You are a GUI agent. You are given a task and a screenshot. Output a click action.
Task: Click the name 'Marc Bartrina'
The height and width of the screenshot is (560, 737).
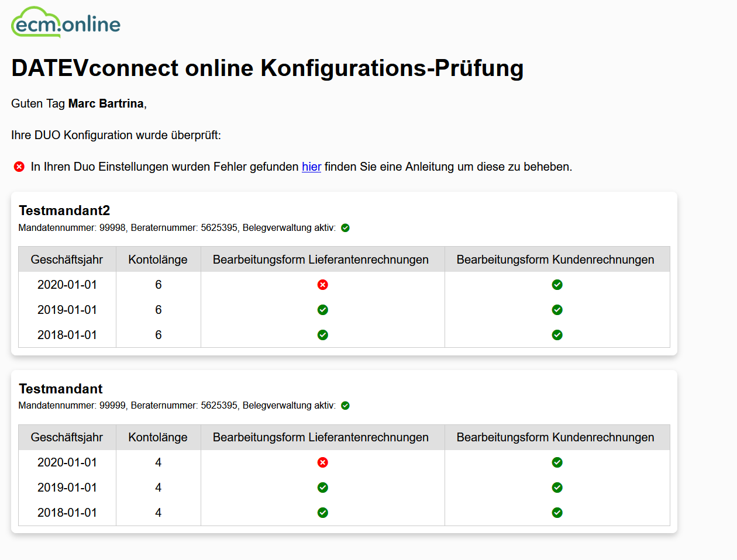click(x=106, y=103)
